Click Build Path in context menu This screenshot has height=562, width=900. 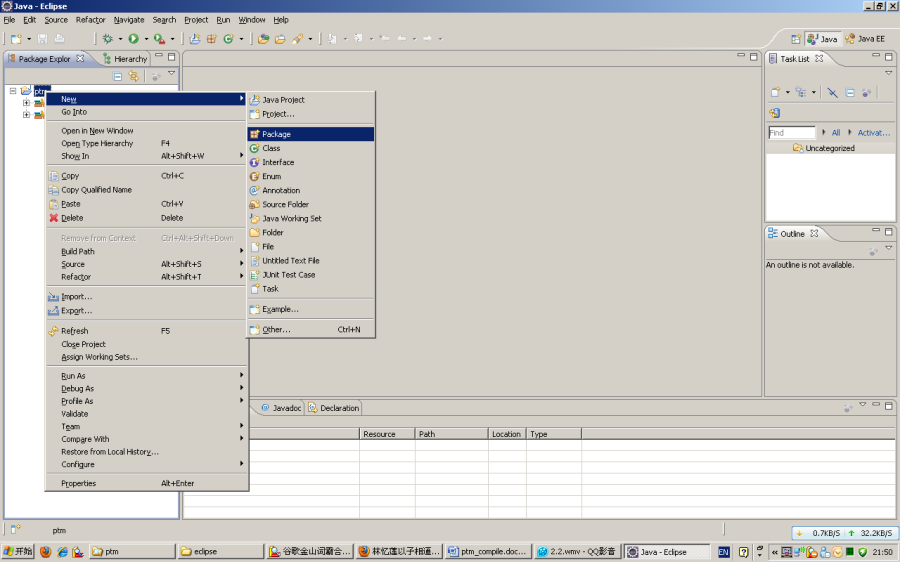(146, 251)
